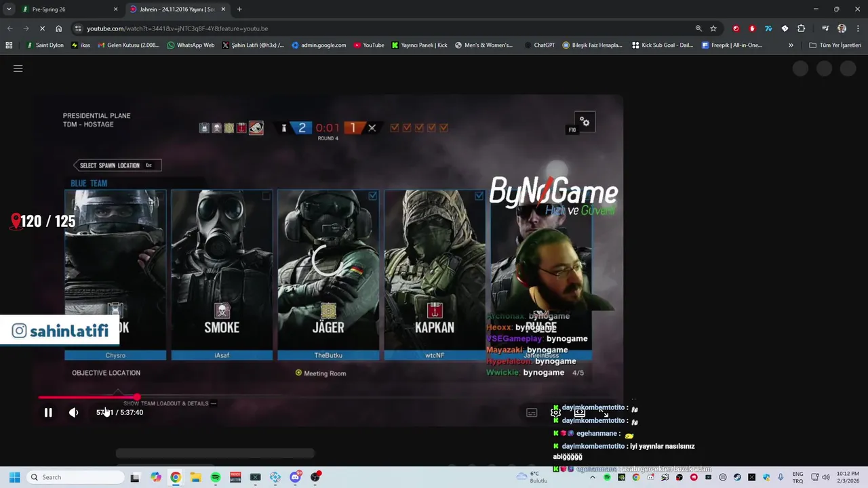Seek on the red video progress bar
Viewport: 868px width, 488px height.
(x=88, y=397)
